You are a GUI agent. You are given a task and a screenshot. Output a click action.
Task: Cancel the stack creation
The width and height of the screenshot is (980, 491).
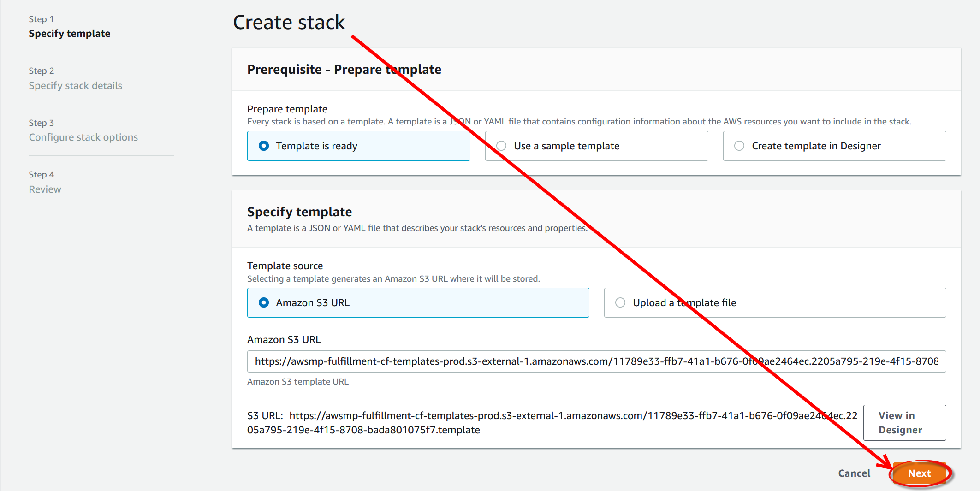854,473
